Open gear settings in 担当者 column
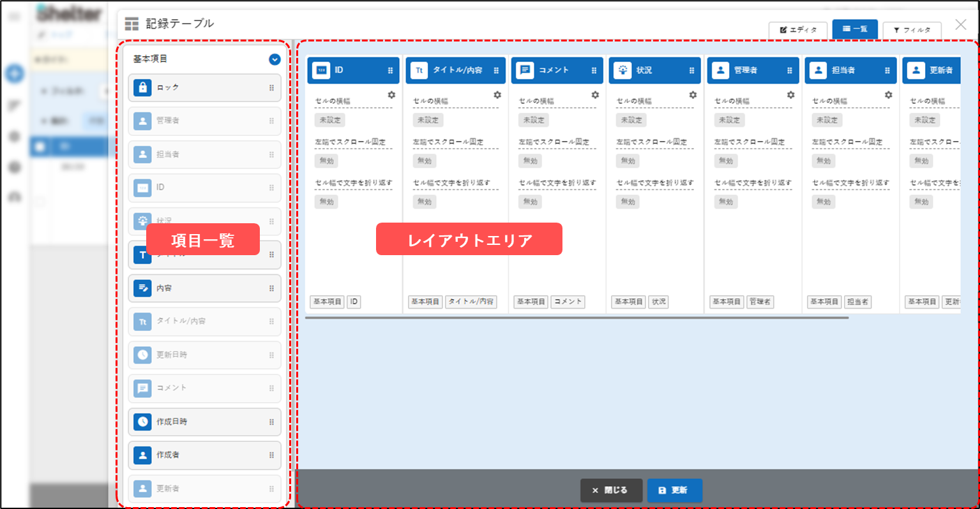Image resolution: width=980 pixels, height=509 pixels. (888, 95)
